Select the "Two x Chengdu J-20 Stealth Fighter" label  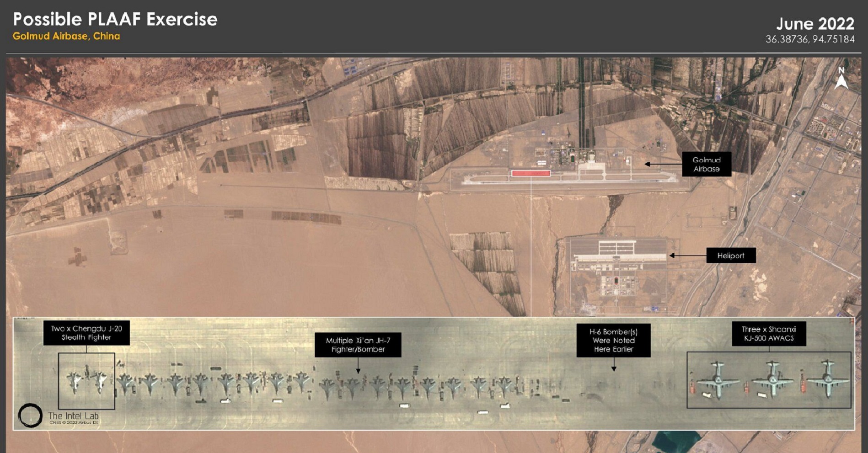pos(86,333)
